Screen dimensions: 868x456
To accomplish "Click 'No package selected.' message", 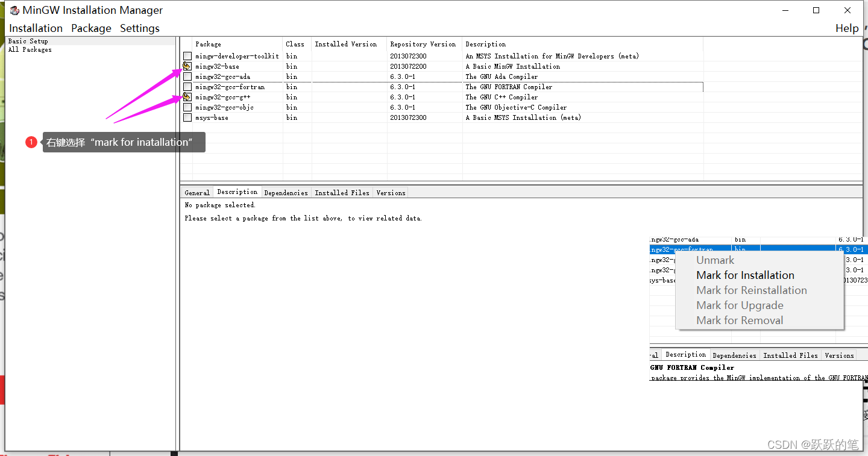I will tap(220, 205).
